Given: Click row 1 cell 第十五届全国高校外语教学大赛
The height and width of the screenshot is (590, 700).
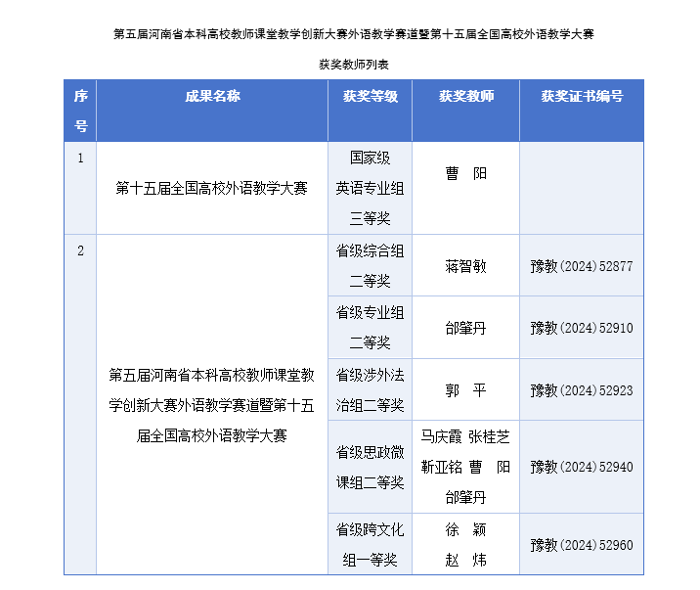Looking at the screenshot, I should point(212,188).
